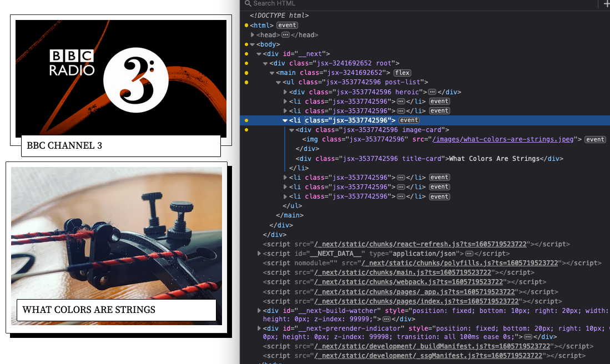Open the _ssgManifest.js script link
The height and width of the screenshot is (364, 610).
pos(428,356)
